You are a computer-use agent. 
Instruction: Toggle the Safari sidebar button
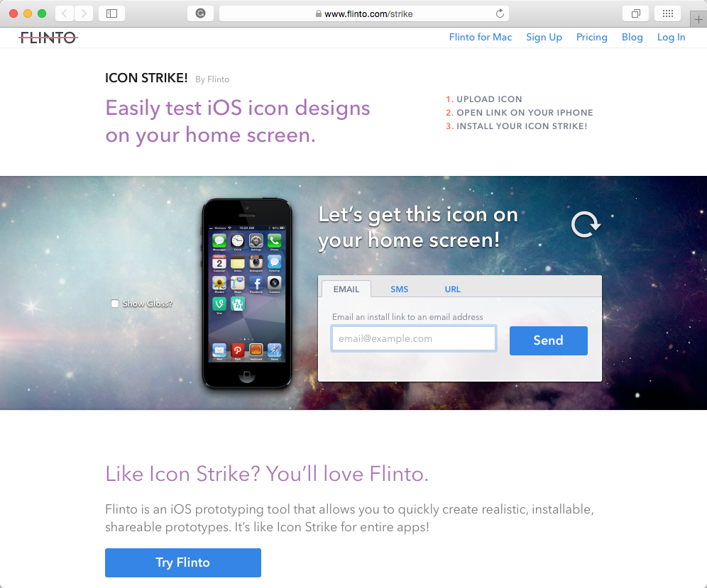tap(112, 13)
